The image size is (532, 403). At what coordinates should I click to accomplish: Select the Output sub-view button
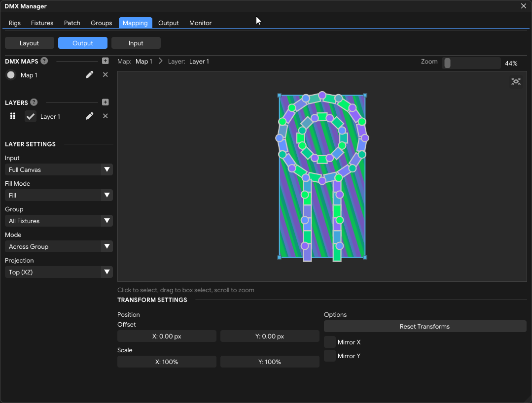point(82,43)
